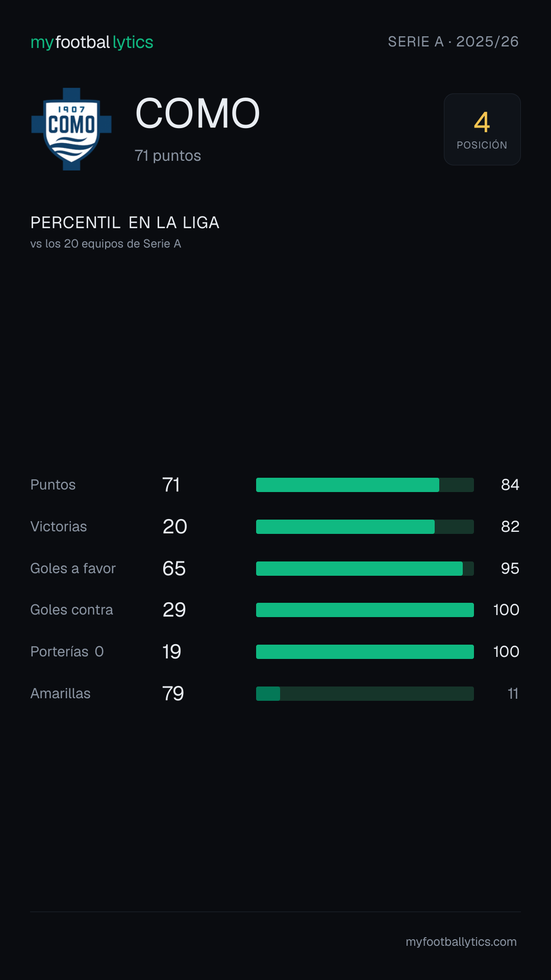The height and width of the screenshot is (980, 551).
Task: Click the Serie A 2025/26 label
Action: (x=453, y=42)
